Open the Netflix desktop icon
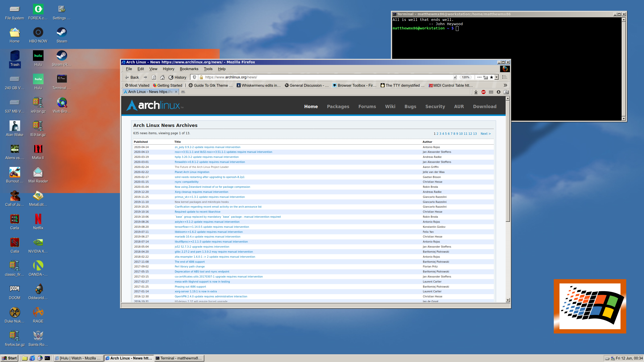 tap(38, 222)
